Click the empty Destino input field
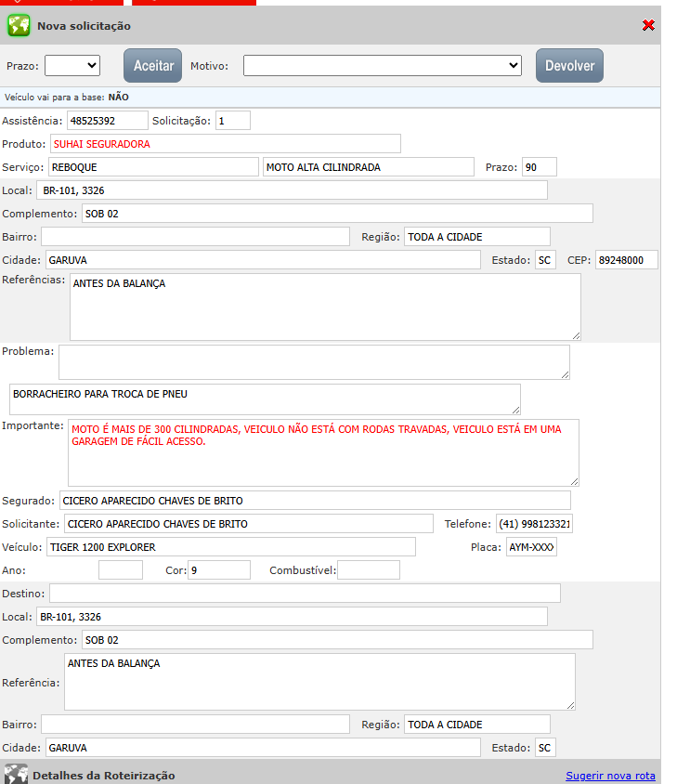Screen dimensions: 690x784 (305, 593)
